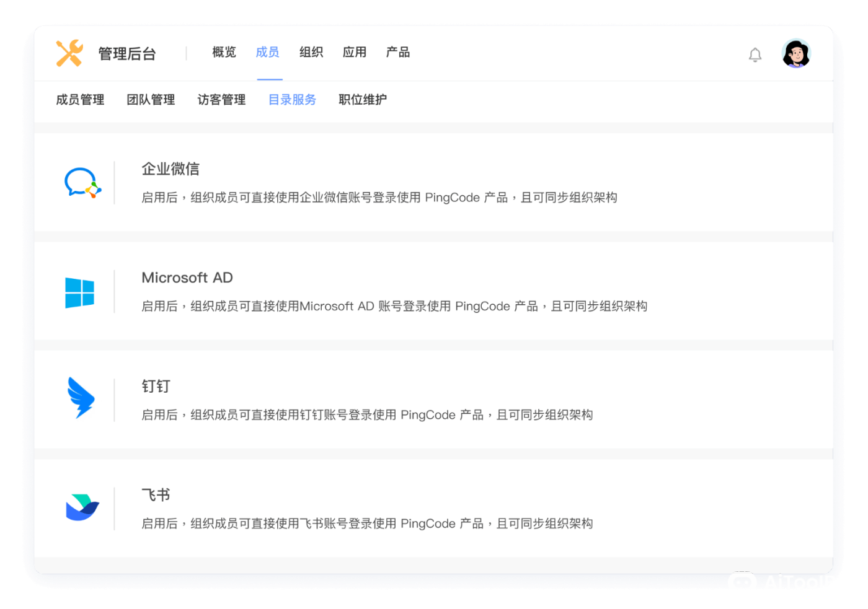Select the 成员管理 sub-tab
Viewport: 868px width, 609px height.
tap(79, 100)
